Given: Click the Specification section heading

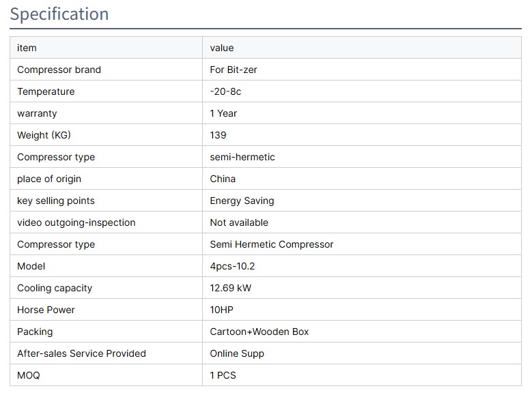Looking at the screenshot, I should 59,14.
